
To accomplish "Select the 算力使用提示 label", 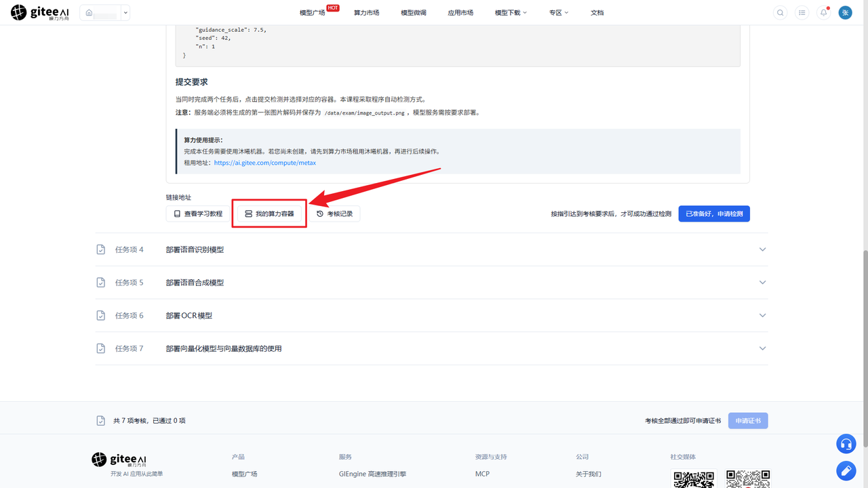I will 203,140.
